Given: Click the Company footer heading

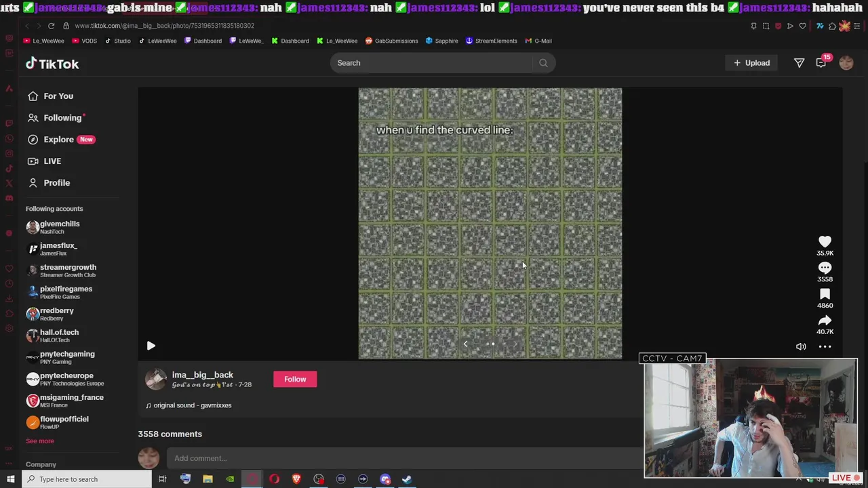Looking at the screenshot, I should pos(41,464).
